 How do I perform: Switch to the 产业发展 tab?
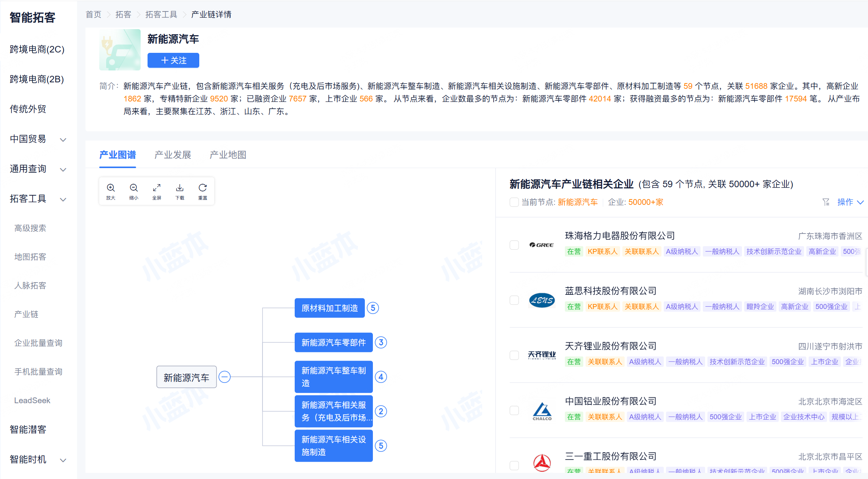[x=173, y=155]
